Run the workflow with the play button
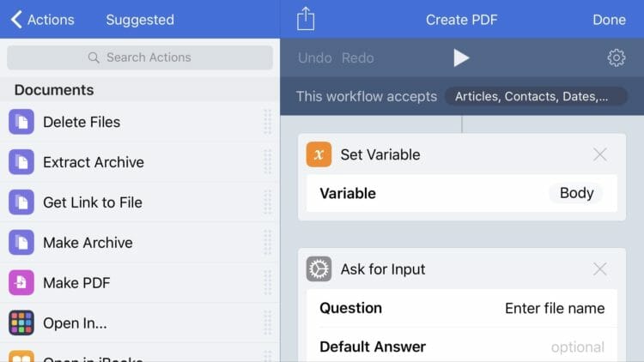Viewport: 644px width, 362px height. tap(461, 57)
